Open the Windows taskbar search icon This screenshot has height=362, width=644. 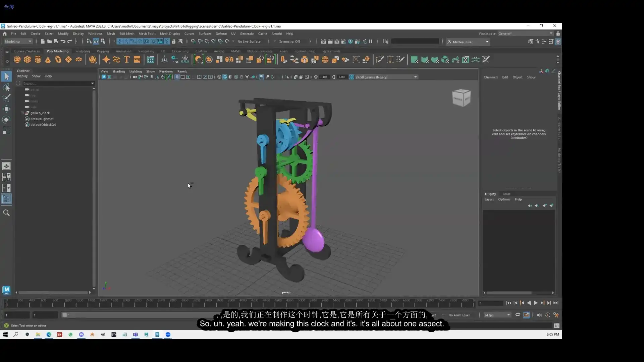click(x=16, y=335)
